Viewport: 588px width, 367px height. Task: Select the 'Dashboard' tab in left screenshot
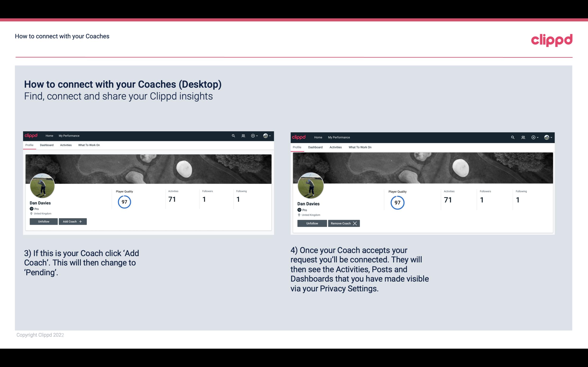click(47, 145)
